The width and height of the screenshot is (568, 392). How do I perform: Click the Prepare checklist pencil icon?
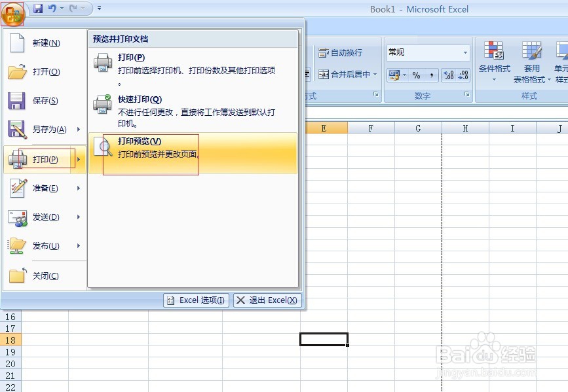(x=18, y=188)
